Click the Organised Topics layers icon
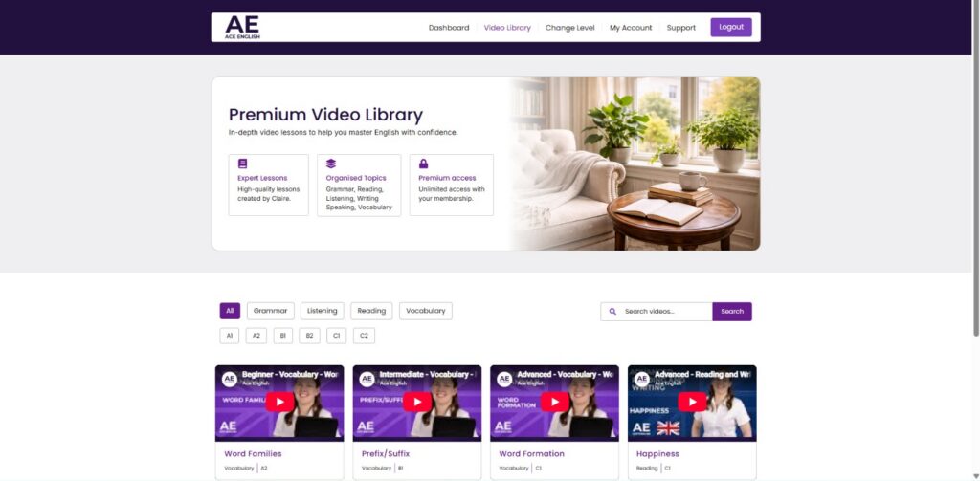This screenshot has width=980, height=481. 330,164
